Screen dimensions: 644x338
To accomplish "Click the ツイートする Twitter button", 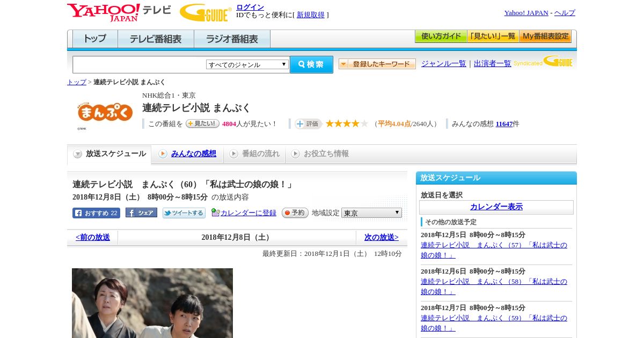I will [184, 213].
